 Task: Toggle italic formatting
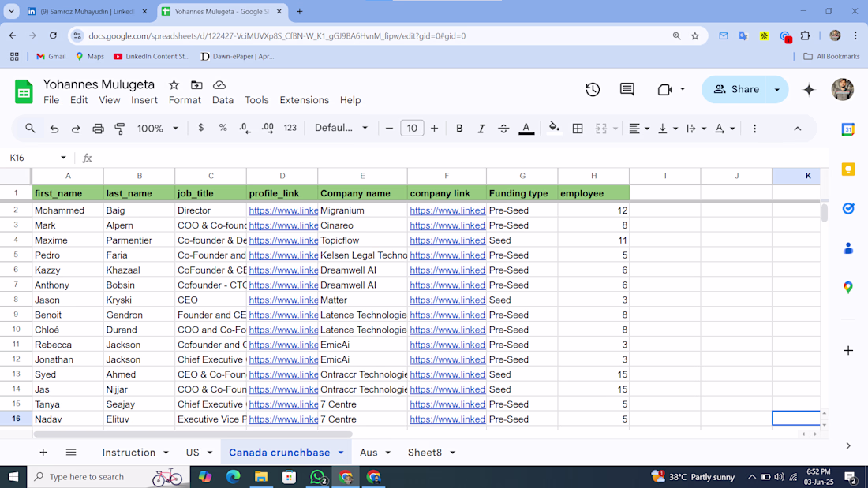click(481, 129)
